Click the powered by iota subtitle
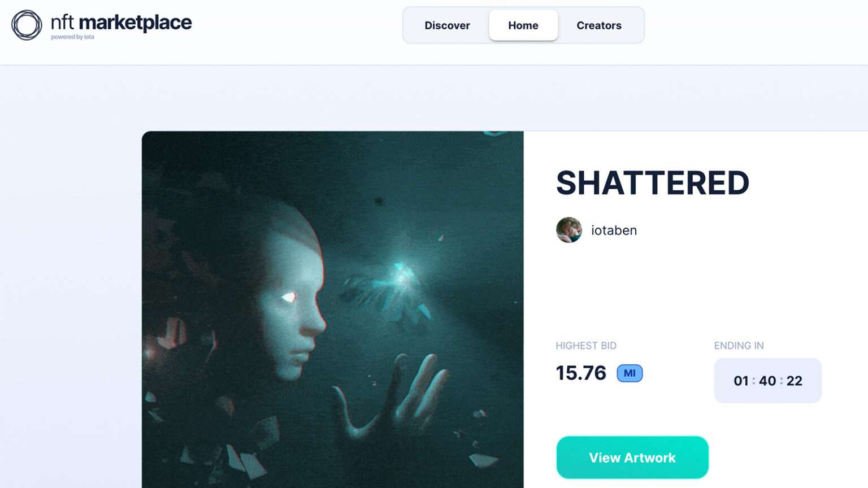868x488 pixels. pyautogui.click(x=72, y=37)
